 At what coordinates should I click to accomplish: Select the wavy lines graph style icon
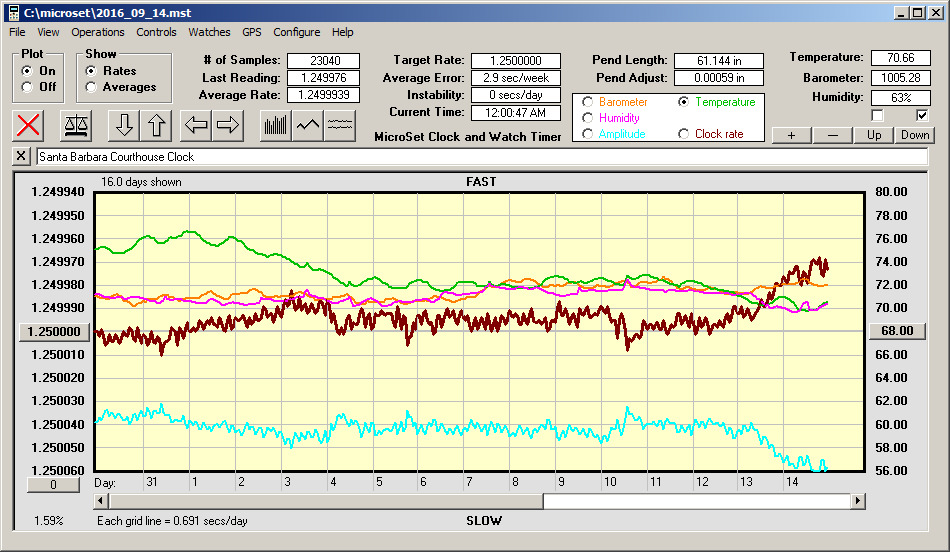click(340, 125)
